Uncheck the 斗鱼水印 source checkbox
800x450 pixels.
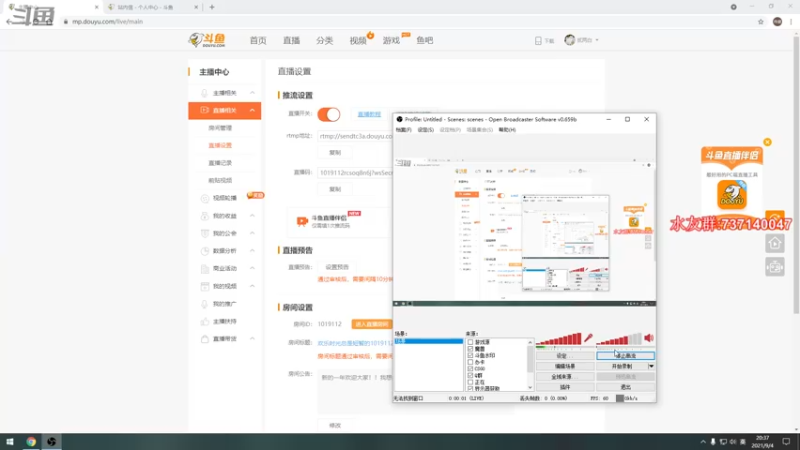[x=470, y=356]
